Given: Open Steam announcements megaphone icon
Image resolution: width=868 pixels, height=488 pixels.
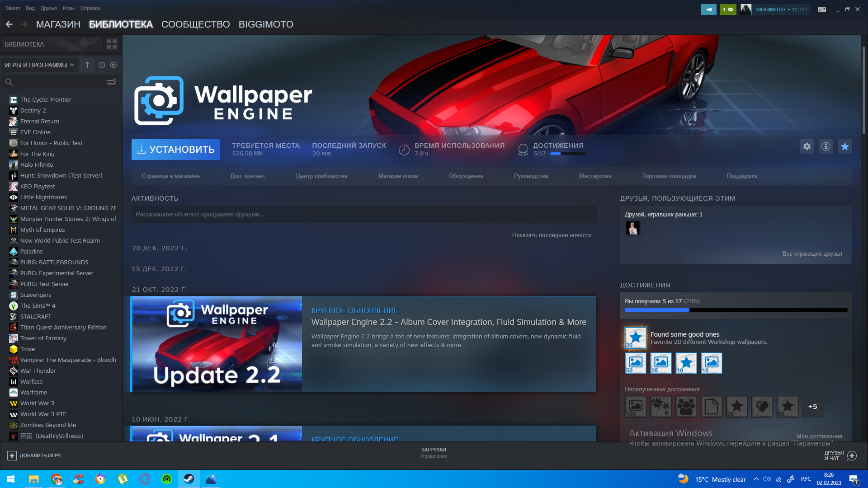Looking at the screenshot, I should tap(709, 9).
